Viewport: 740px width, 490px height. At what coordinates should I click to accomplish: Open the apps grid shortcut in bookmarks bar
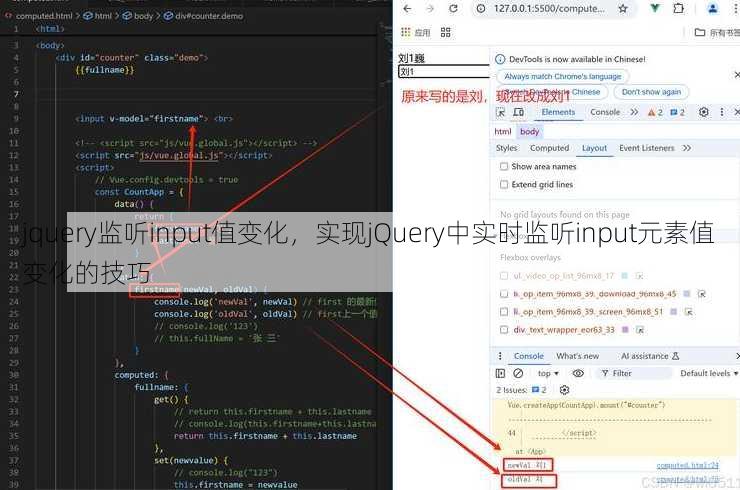point(405,32)
